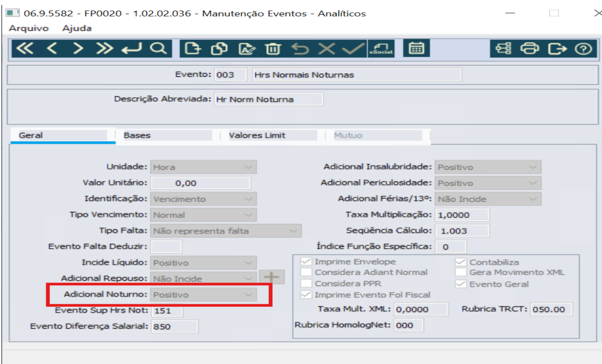Go to the previous record
602x364 pixels.
pyautogui.click(x=52, y=48)
